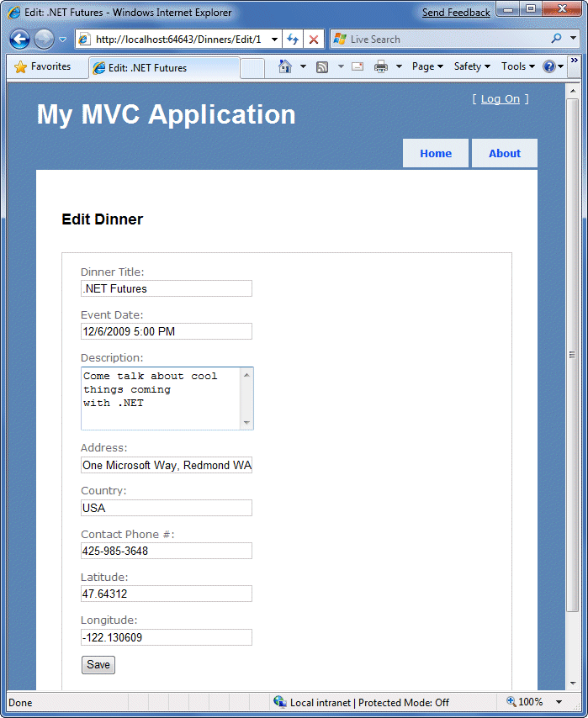This screenshot has width=588, height=718.
Task: Click the browser Forward arrow button
Action: tap(44, 40)
